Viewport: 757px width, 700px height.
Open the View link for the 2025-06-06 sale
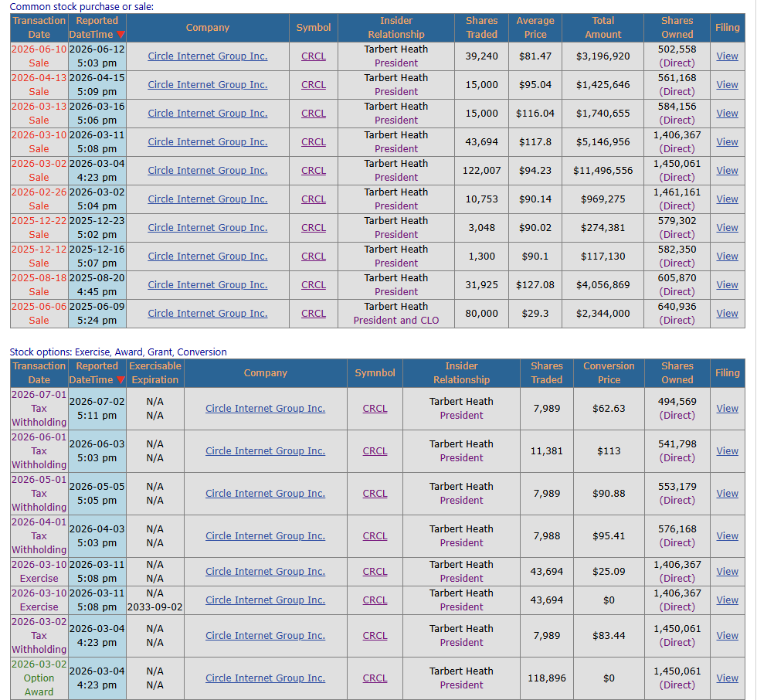727,314
